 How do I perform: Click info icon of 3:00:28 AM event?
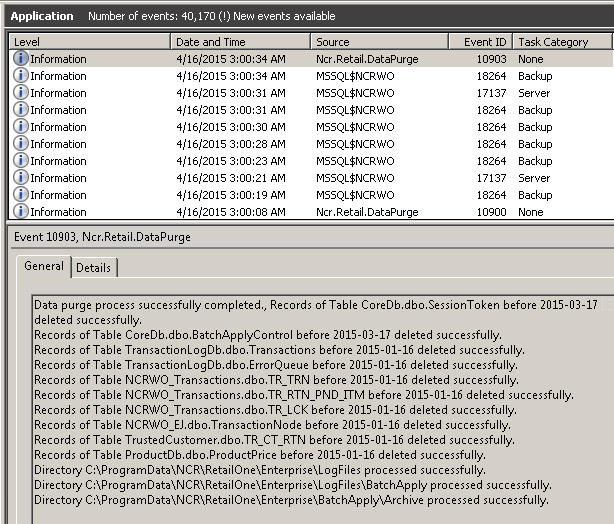point(21,143)
